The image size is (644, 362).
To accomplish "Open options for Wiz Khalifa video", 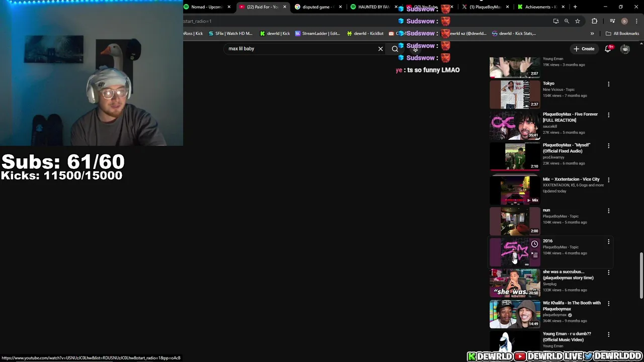I will [x=608, y=304].
